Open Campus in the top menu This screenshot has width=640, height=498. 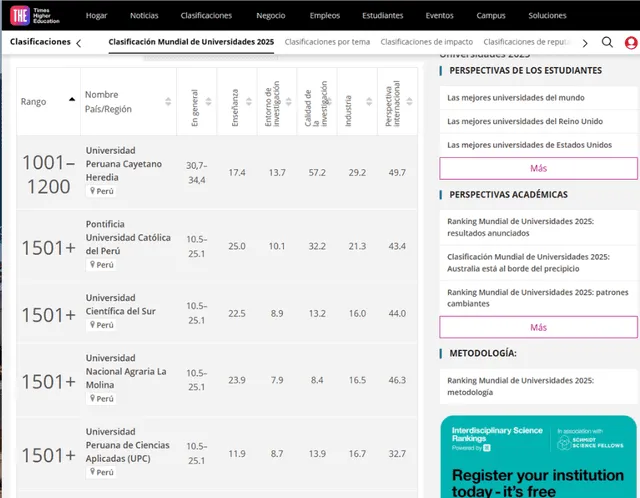(491, 16)
